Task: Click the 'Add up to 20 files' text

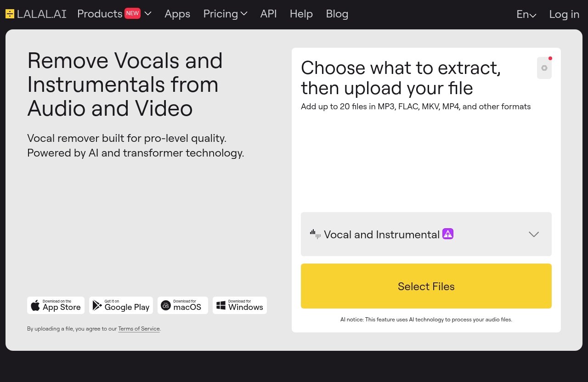Action: click(416, 107)
